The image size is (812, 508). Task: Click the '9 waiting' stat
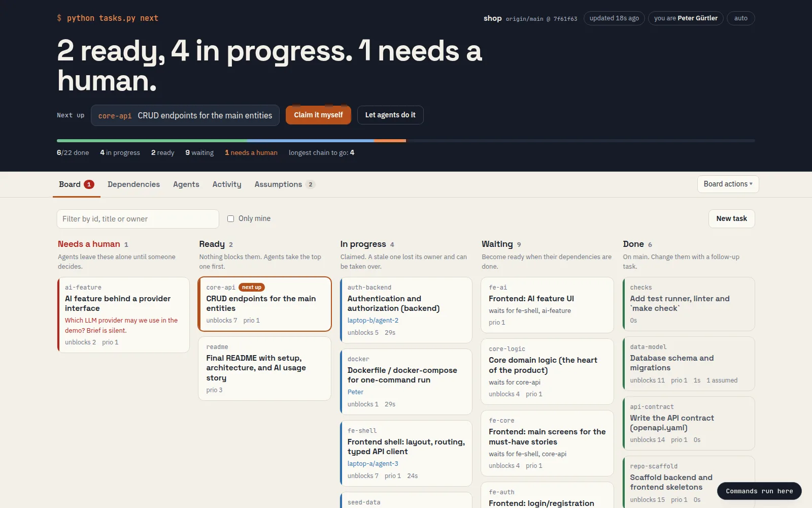coord(199,153)
